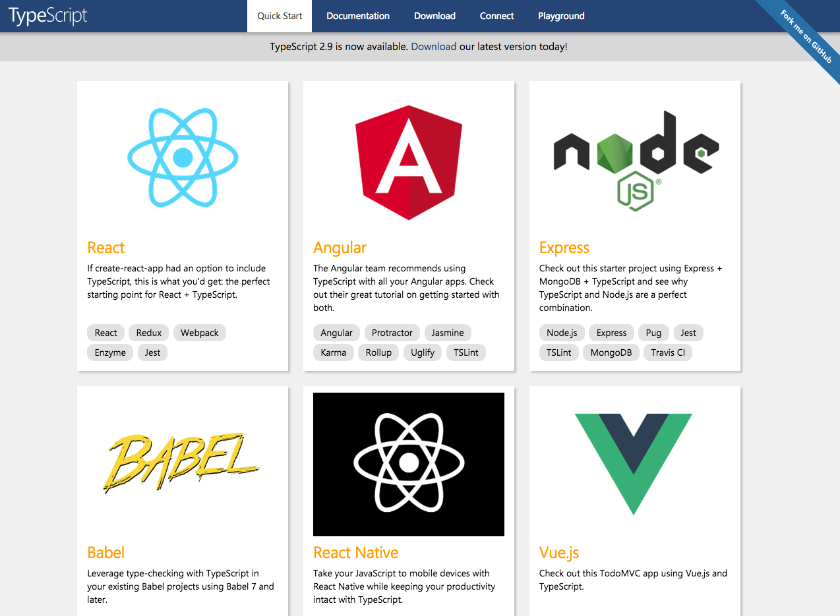Click the Pug tag
Screen dimensions: 840x616
pyautogui.click(x=654, y=333)
